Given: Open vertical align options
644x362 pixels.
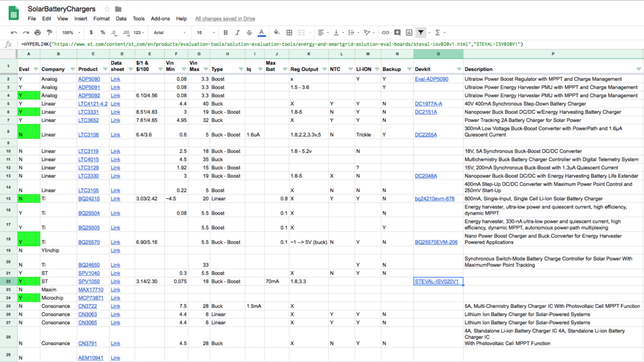Looking at the screenshot, I should (337, 33).
